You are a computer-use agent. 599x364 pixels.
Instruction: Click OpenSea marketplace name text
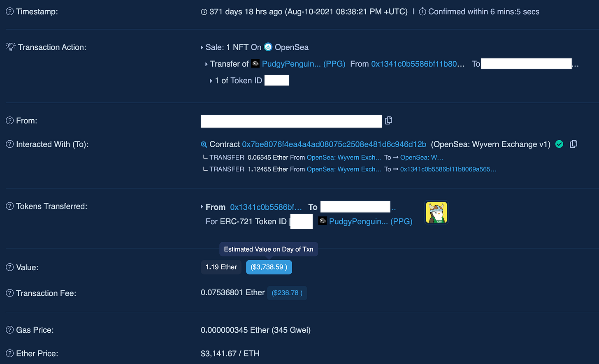click(x=292, y=47)
